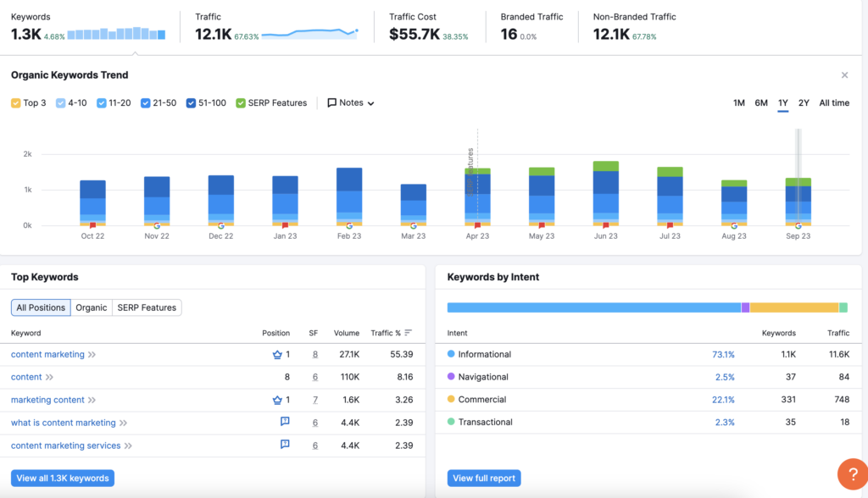Click the Commercial 22.1% link

coord(723,400)
